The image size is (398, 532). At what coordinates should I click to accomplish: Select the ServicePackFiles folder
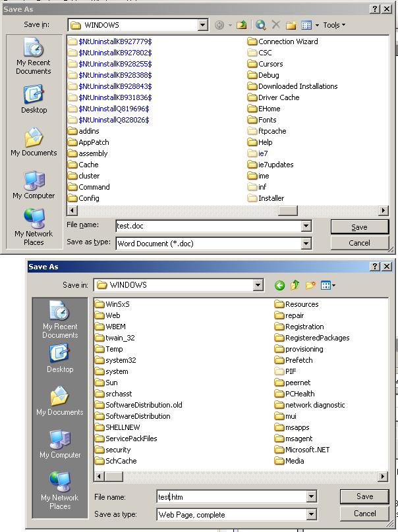[126, 439]
